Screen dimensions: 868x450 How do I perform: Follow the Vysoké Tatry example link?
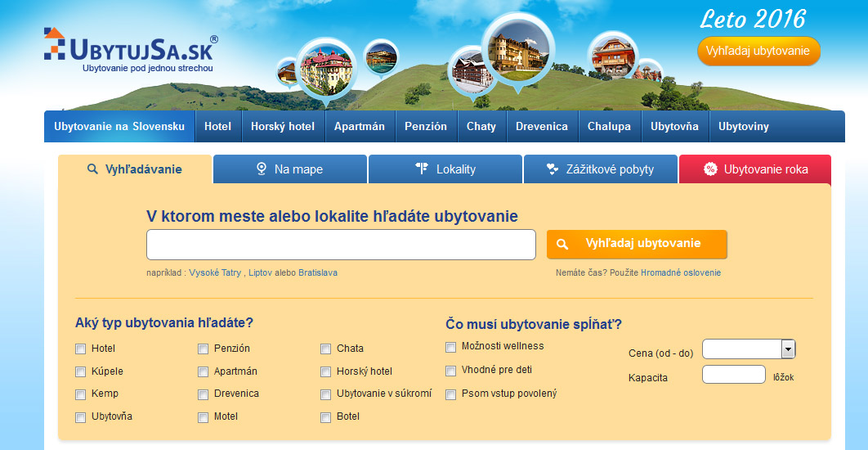click(x=215, y=273)
